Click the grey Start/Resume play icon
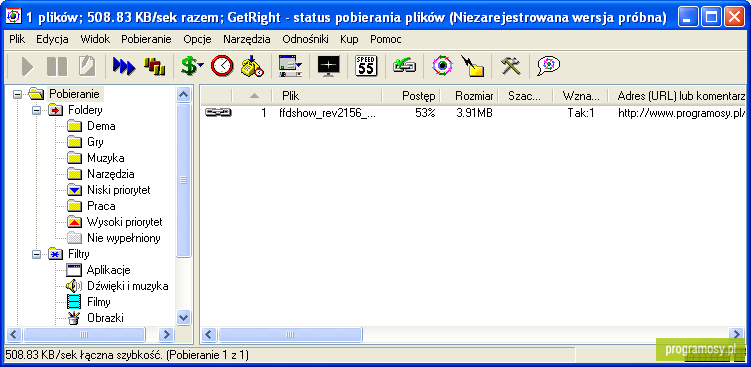The width and height of the screenshot is (751, 367). (27, 66)
